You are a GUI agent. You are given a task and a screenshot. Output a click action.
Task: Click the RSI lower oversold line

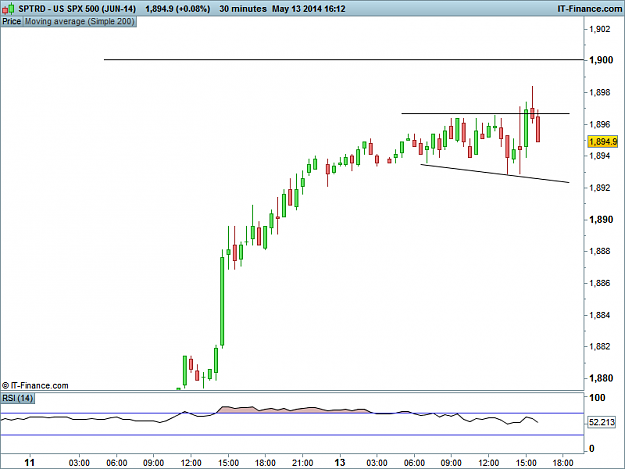click(x=292, y=435)
